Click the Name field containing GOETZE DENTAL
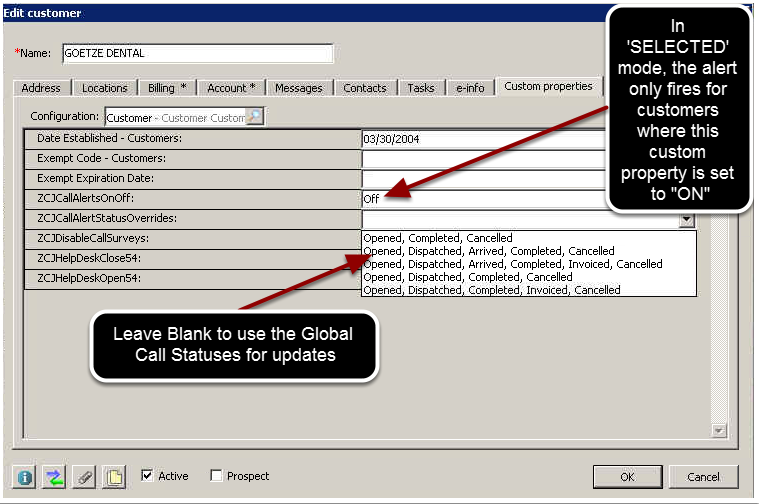This screenshot has width=759, height=504. (x=197, y=53)
